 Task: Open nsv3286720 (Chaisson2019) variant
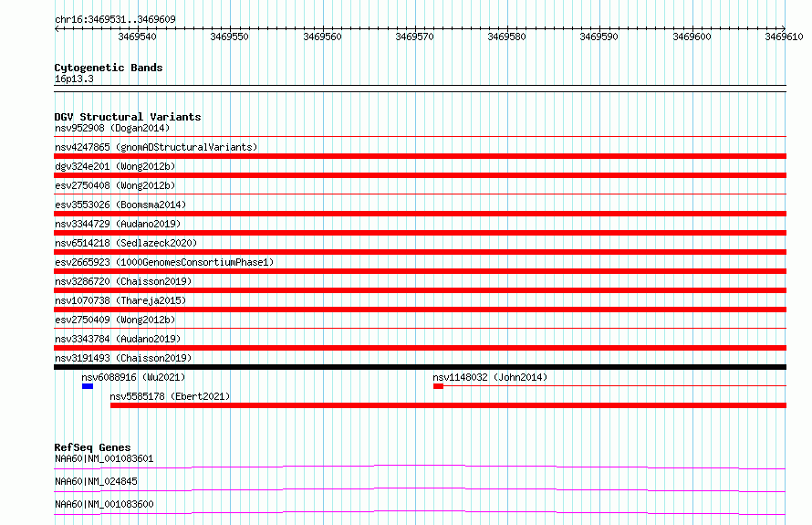point(123,281)
